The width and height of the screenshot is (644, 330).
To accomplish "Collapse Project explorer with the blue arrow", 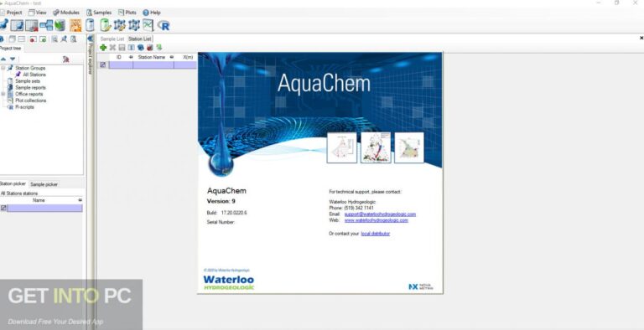I will click(x=91, y=39).
